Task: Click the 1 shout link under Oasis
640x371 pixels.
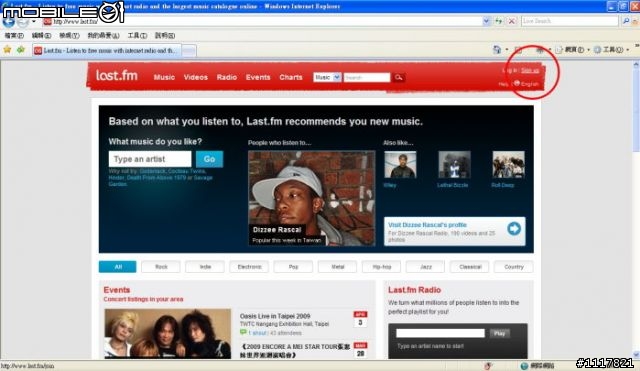Action: 257,333
